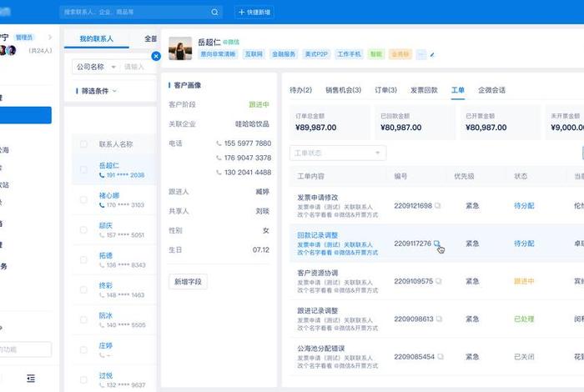Image resolution: width=584 pixels, height=392 pixels.
Task: Click the 请输入 filter input
Action: click(x=138, y=67)
